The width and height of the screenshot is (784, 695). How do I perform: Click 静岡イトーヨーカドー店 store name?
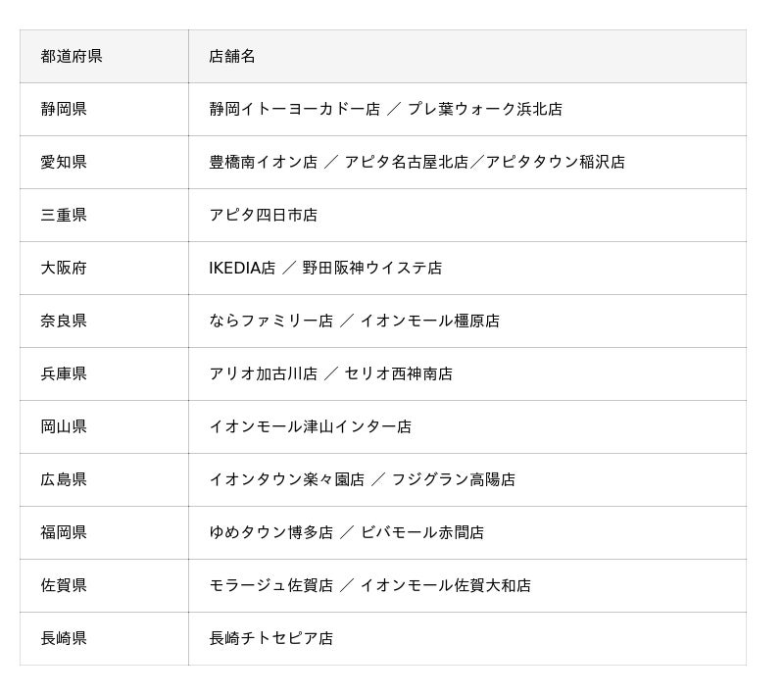point(295,109)
